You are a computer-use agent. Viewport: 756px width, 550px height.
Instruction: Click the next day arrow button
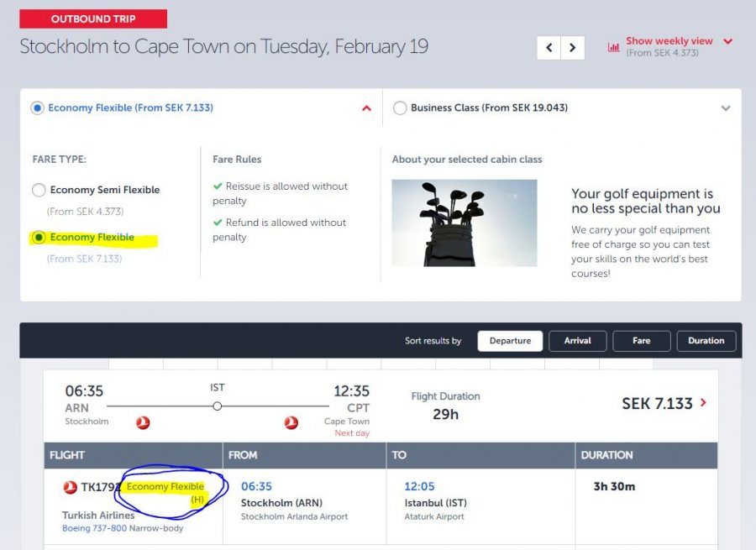[x=573, y=48]
